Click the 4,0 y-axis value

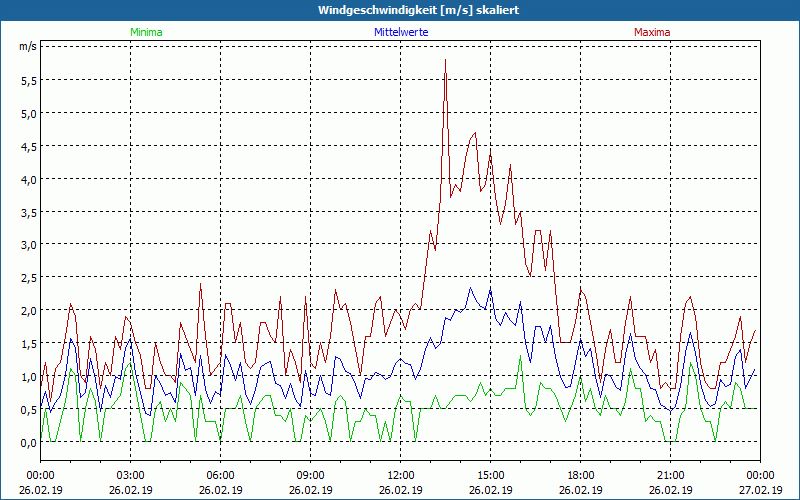(29, 180)
